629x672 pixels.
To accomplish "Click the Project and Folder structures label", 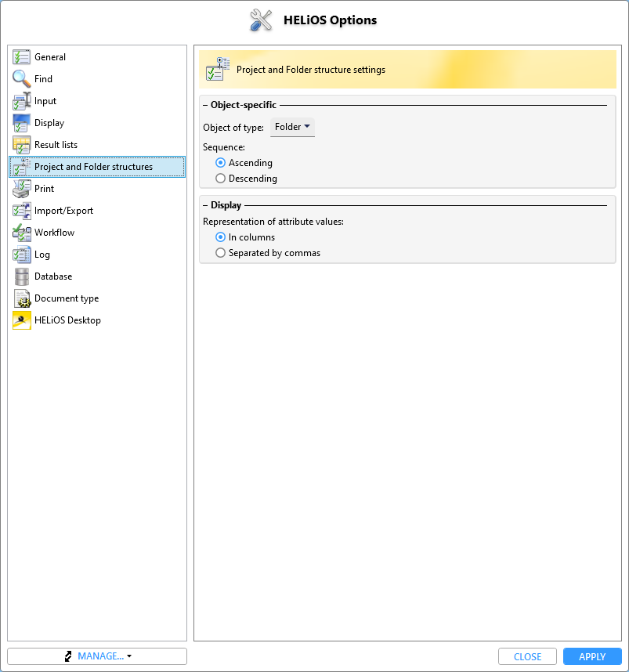I will [x=93, y=167].
